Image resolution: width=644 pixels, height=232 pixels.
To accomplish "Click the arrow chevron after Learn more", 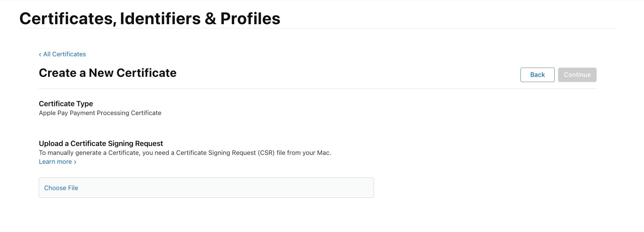I will [x=75, y=162].
